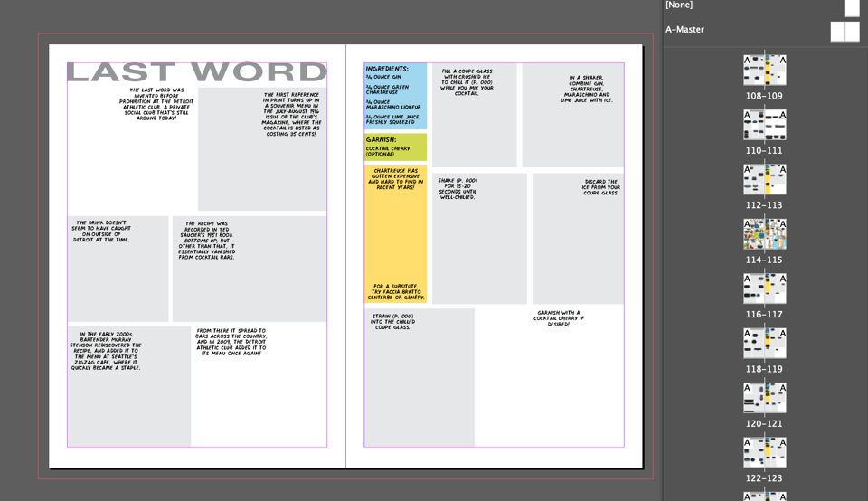Screen dimensions: 868x501
Task: Select spread thumbnail 116–117
Action: (765, 288)
